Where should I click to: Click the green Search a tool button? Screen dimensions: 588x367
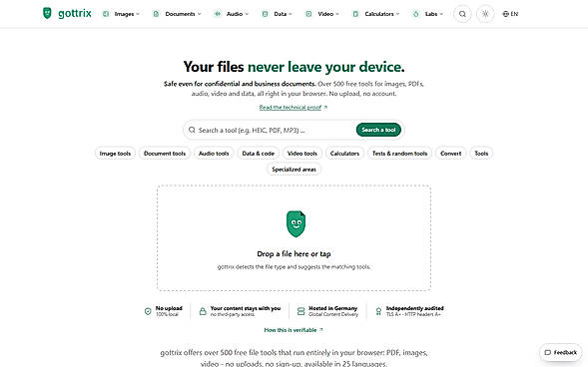378,130
